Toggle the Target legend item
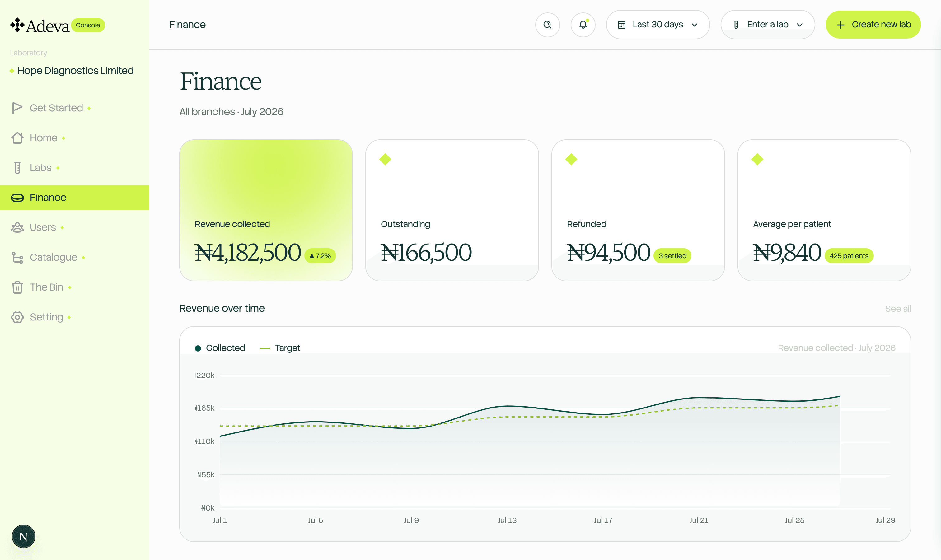The image size is (941, 560). point(280,348)
